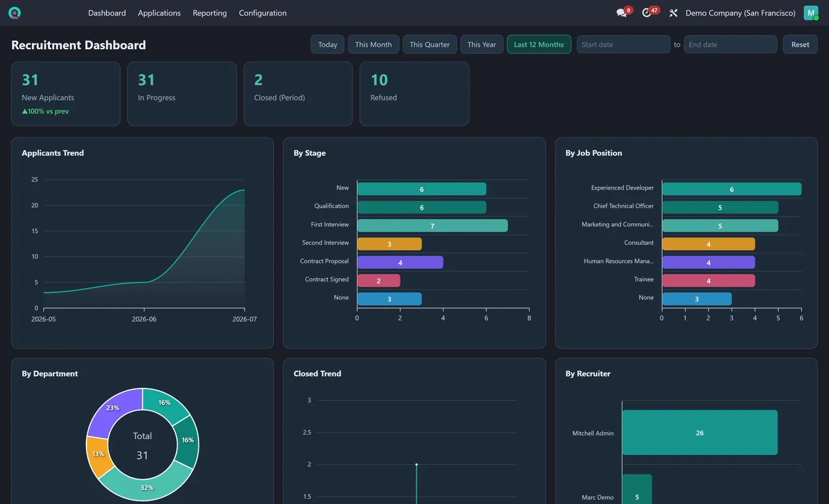Open the Closed (Period) card
The image size is (829, 504).
point(298,94)
